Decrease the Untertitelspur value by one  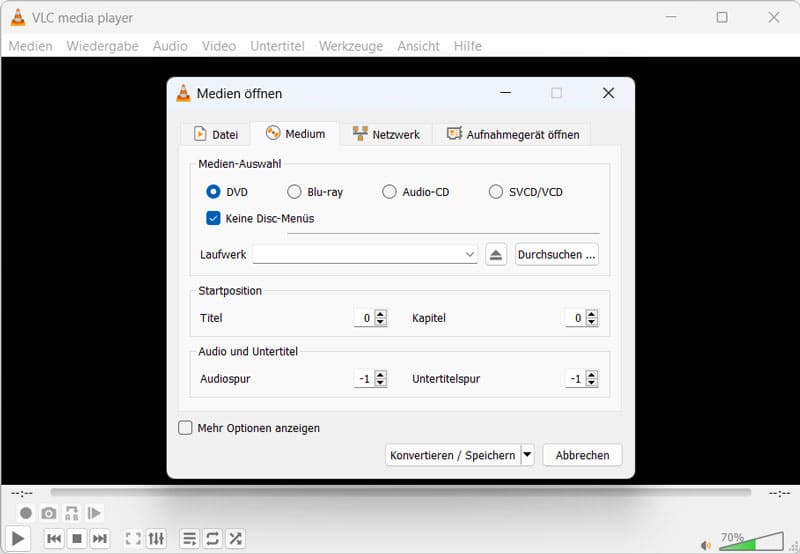tap(591, 383)
